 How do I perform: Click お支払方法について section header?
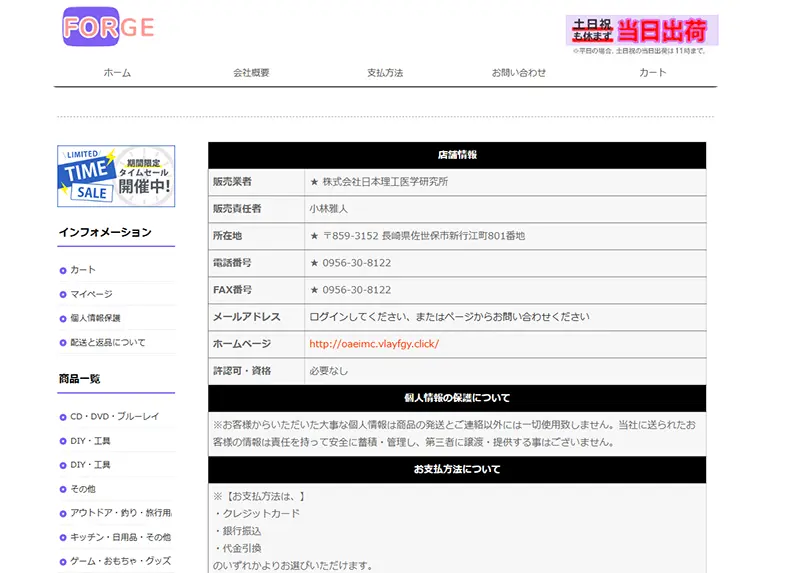point(457,469)
